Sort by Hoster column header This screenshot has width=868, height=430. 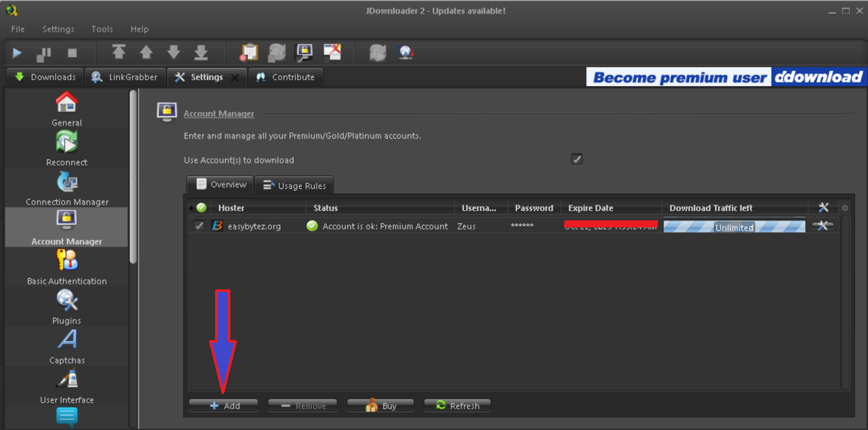click(258, 208)
